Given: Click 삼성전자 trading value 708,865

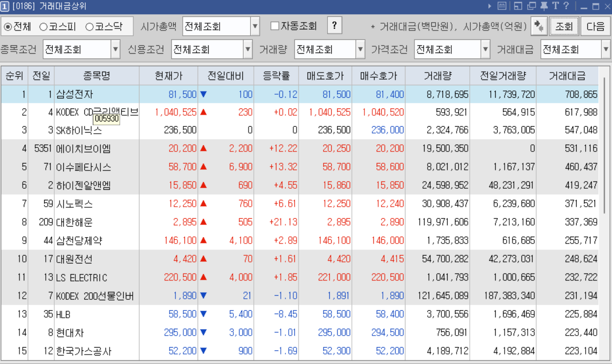Looking at the screenshot, I should 581,94.
